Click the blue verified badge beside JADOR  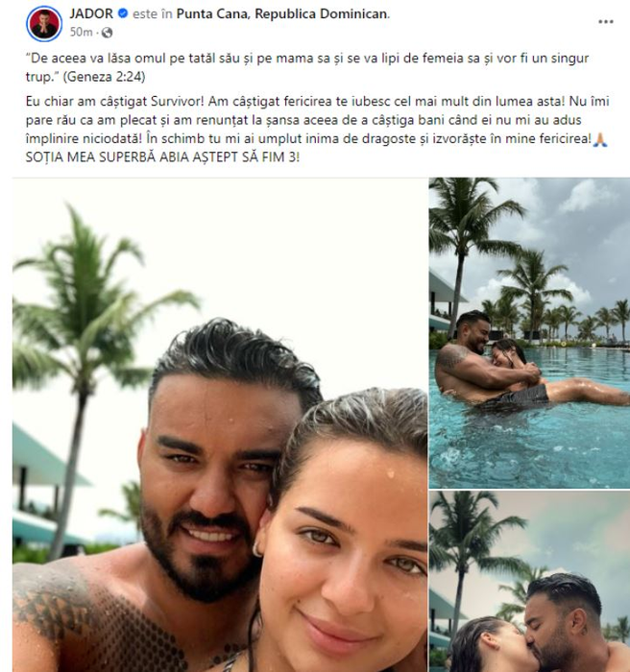click(123, 13)
